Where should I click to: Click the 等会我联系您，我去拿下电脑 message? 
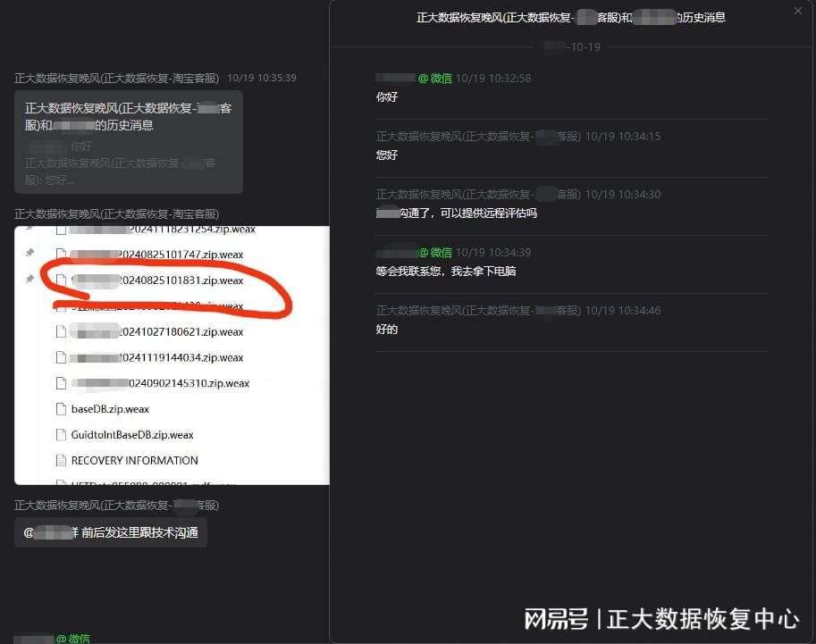pos(446,272)
